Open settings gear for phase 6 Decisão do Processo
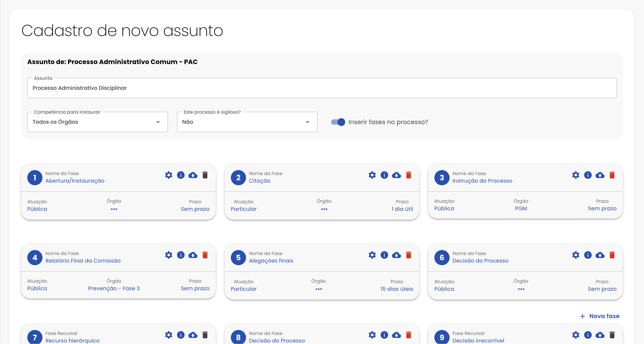This screenshot has width=644, height=344. 576,255
